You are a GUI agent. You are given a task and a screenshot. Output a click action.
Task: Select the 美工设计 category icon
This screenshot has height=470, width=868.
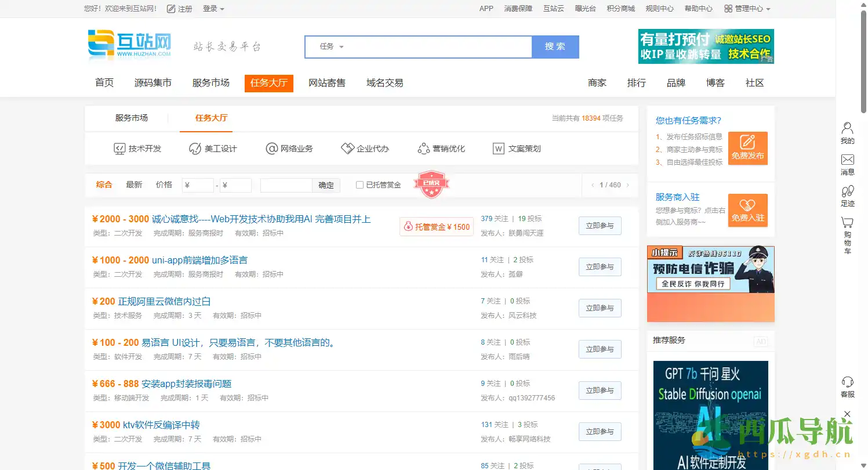(195, 149)
